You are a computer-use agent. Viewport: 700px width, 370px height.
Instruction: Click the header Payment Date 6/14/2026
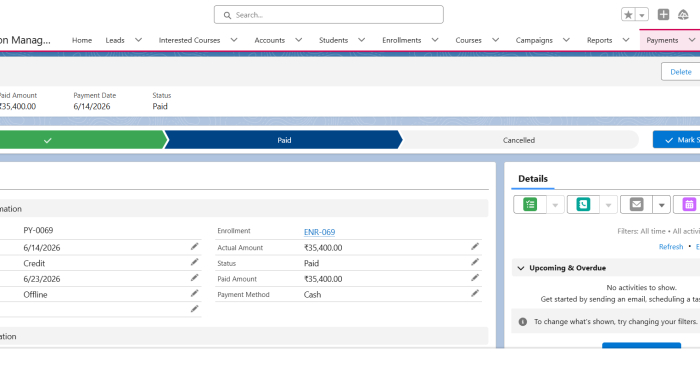92,106
